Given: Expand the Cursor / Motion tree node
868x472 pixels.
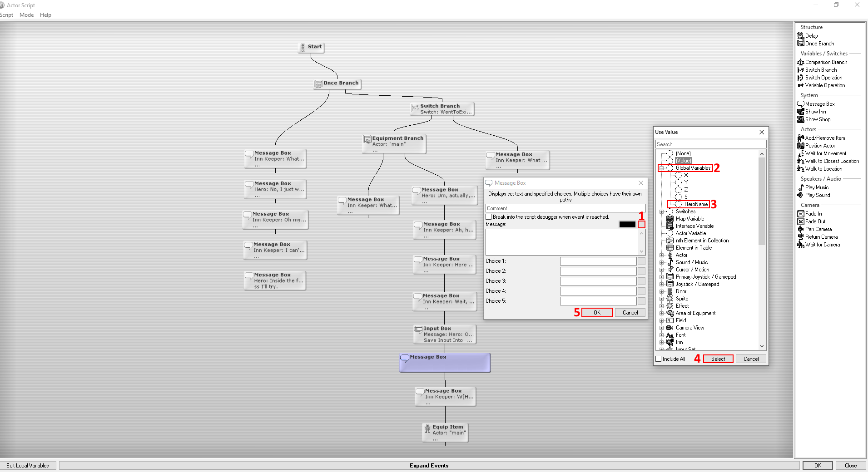Looking at the screenshot, I should coord(661,270).
